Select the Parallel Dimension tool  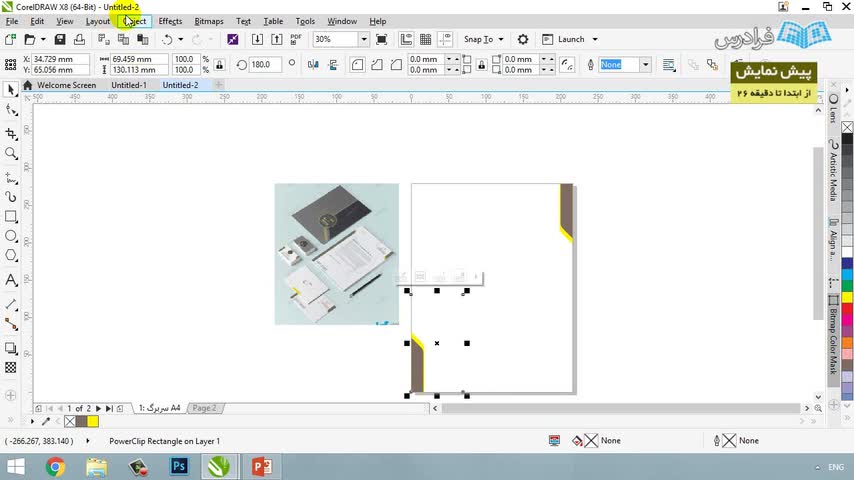click(11, 305)
